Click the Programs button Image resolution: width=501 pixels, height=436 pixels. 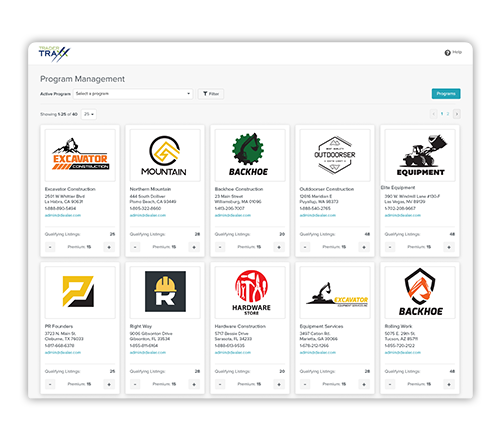pyautogui.click(x=446, y=94)
